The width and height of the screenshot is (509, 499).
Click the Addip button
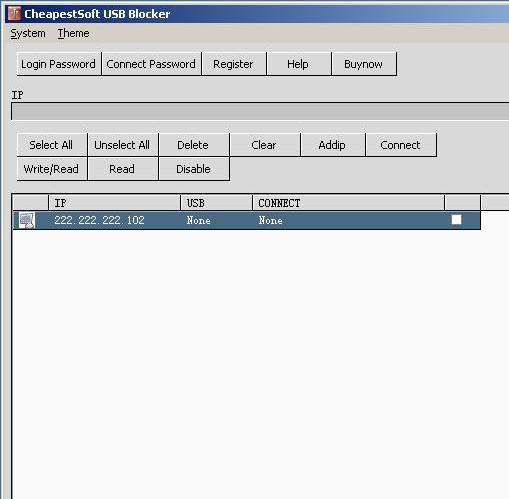tap(332, 145)
